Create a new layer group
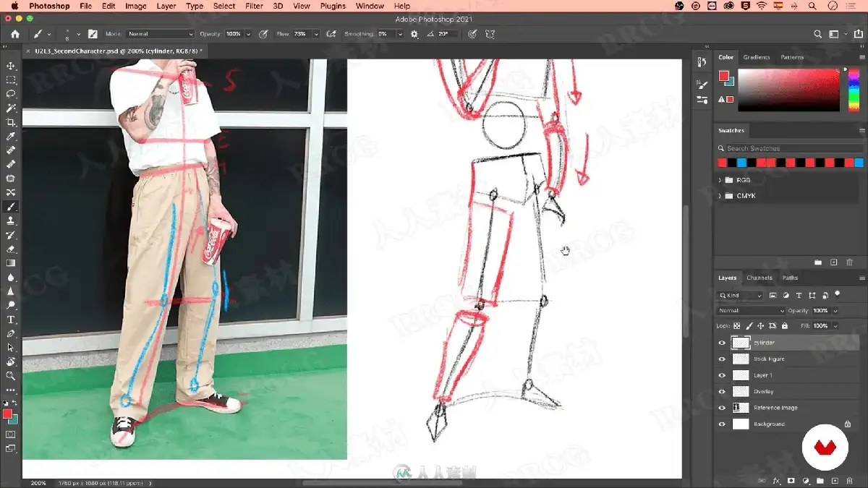868x488 pixels. [x=820, y=480]
